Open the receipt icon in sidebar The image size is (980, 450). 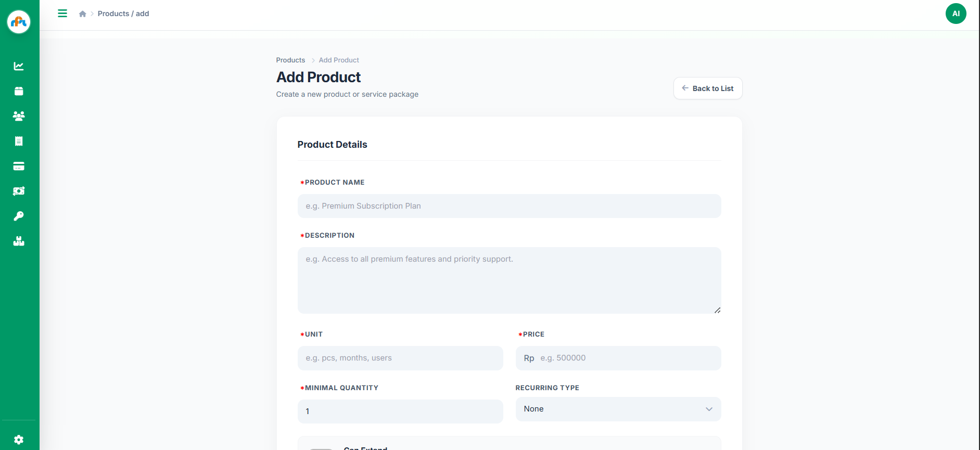[19, 141]
